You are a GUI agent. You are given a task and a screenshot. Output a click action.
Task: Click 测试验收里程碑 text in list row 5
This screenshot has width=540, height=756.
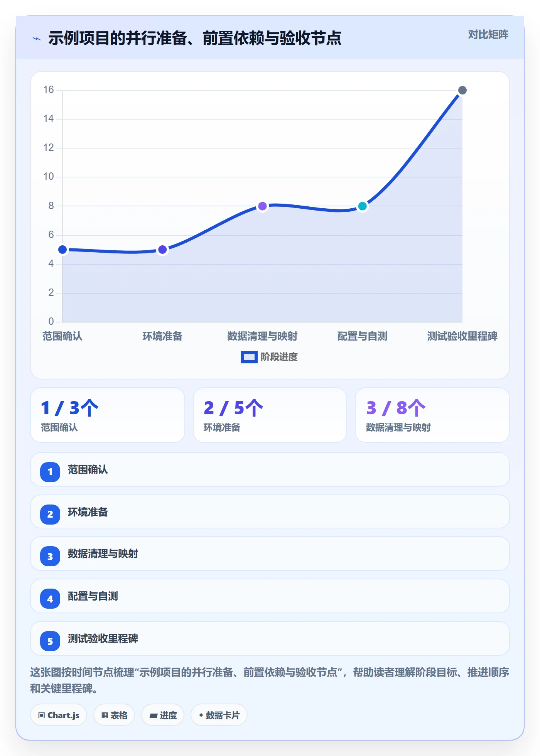103,639
